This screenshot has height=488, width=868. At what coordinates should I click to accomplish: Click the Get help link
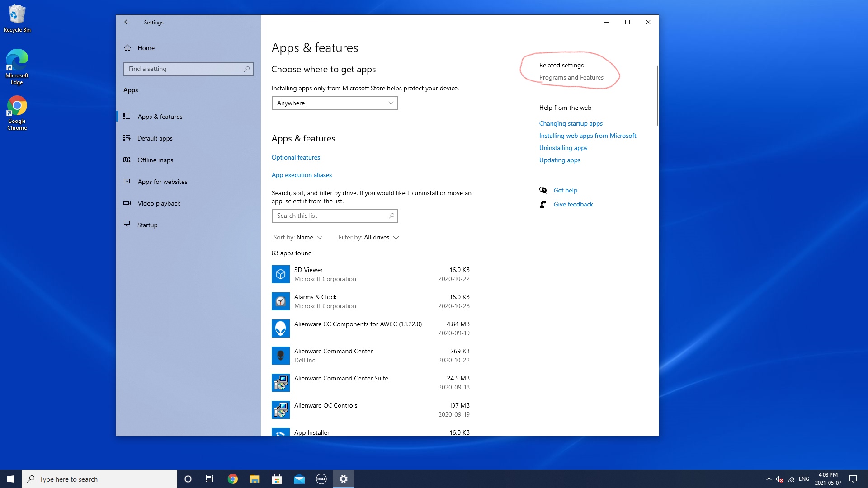pyautogui.click(x=565, y=190)
